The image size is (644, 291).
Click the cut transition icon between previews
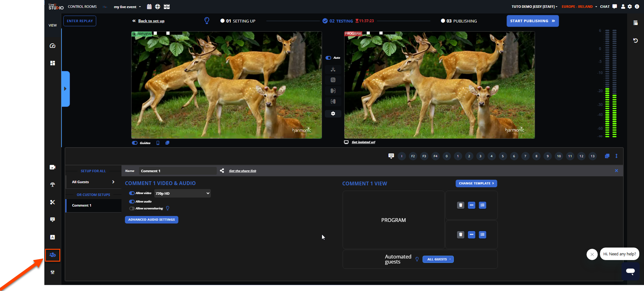tap(333, 69)
